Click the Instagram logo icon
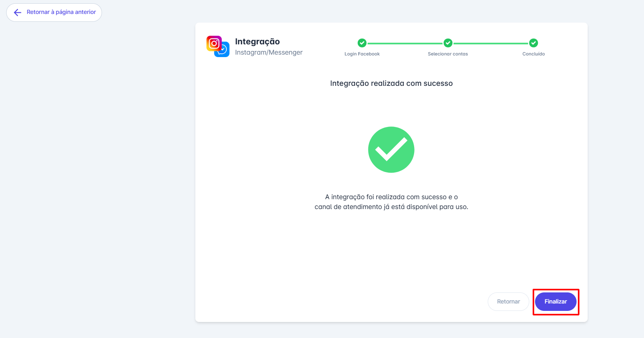 [x=213, y=43]
